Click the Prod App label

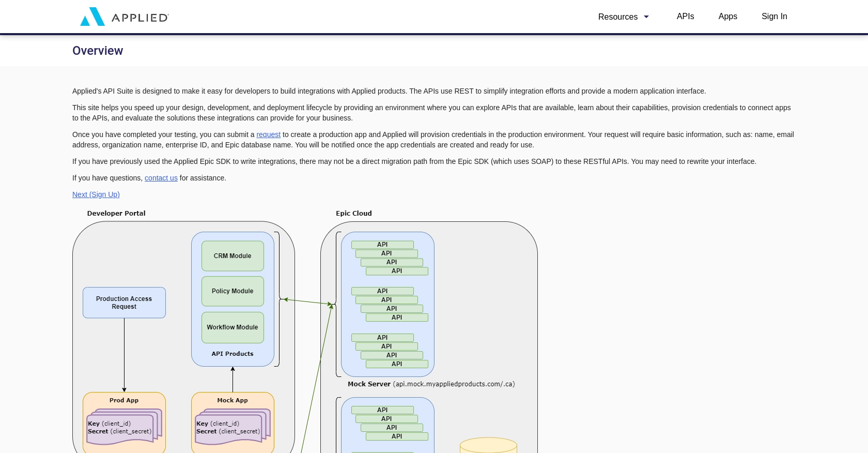(x=124, y=400)
